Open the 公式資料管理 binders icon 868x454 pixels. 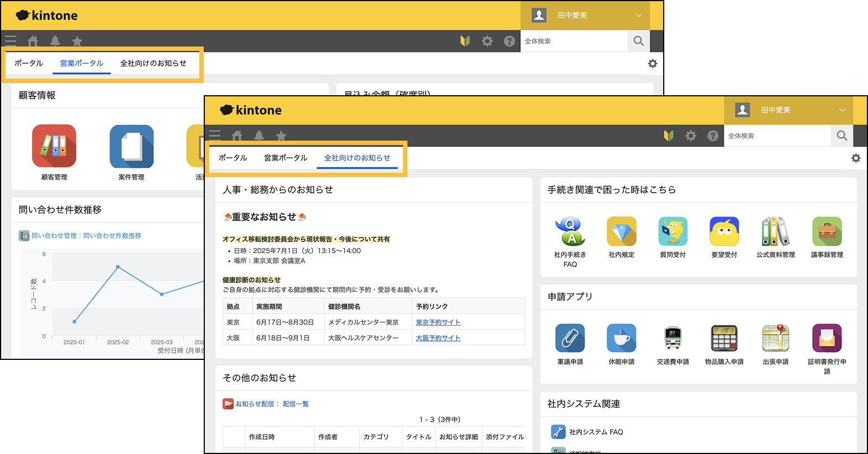click(x=775, y=232)
